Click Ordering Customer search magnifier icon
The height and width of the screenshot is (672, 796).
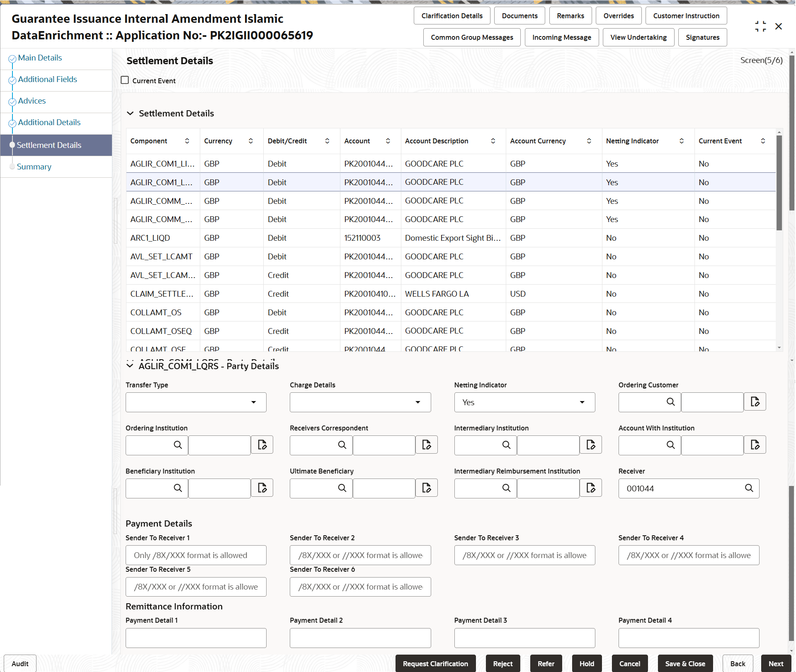[x=670, y=402]
